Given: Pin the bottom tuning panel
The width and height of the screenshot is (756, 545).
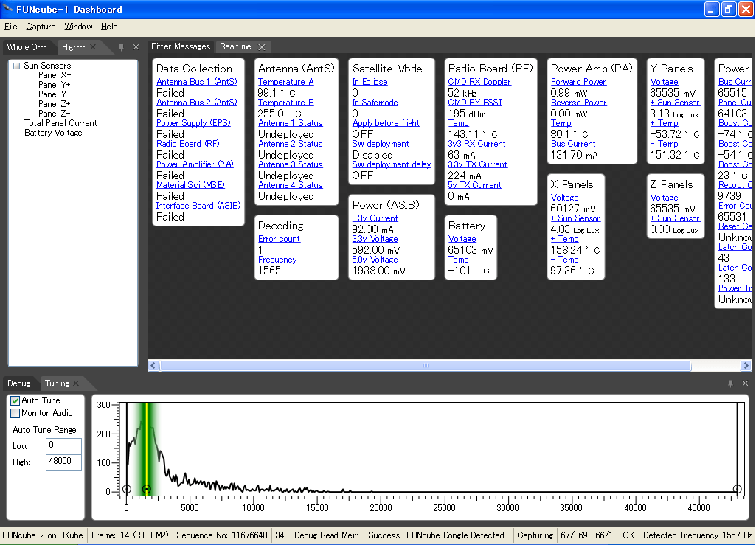Looking at the screenshot, I should 730,383.
